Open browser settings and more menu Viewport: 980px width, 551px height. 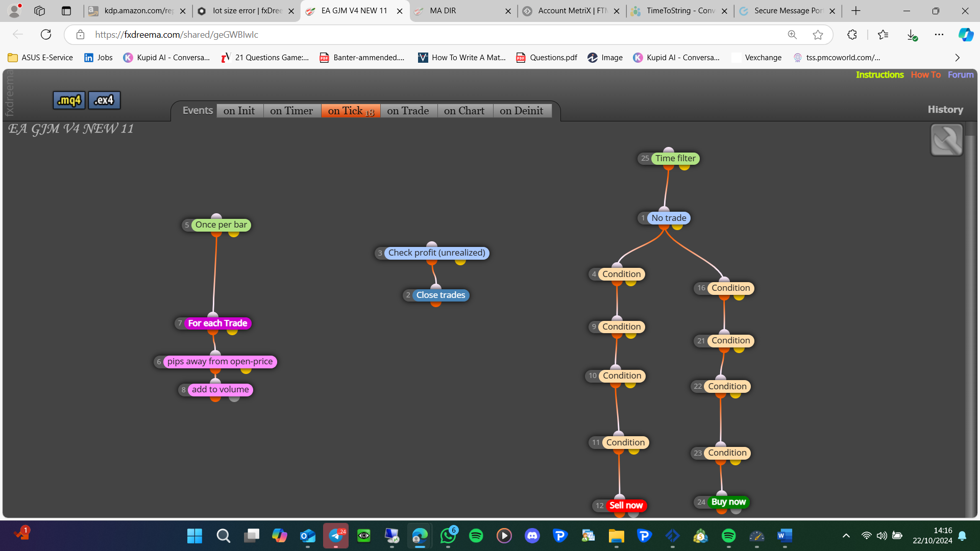point(939,35)
